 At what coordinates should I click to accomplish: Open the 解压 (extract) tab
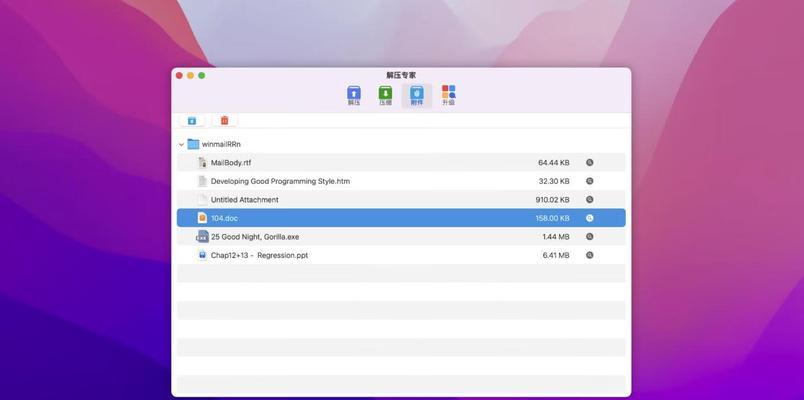(354, 95)
